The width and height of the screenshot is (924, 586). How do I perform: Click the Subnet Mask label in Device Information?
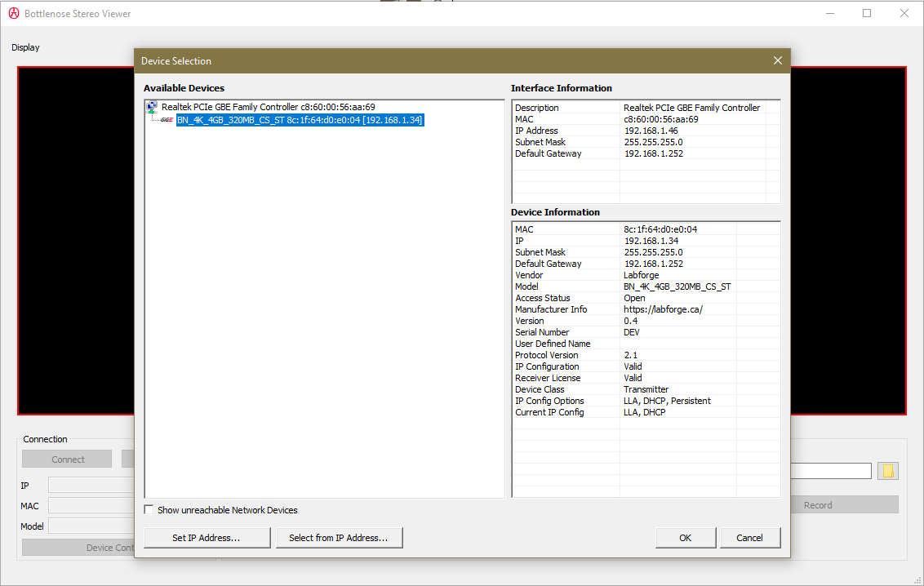[540, 252]
